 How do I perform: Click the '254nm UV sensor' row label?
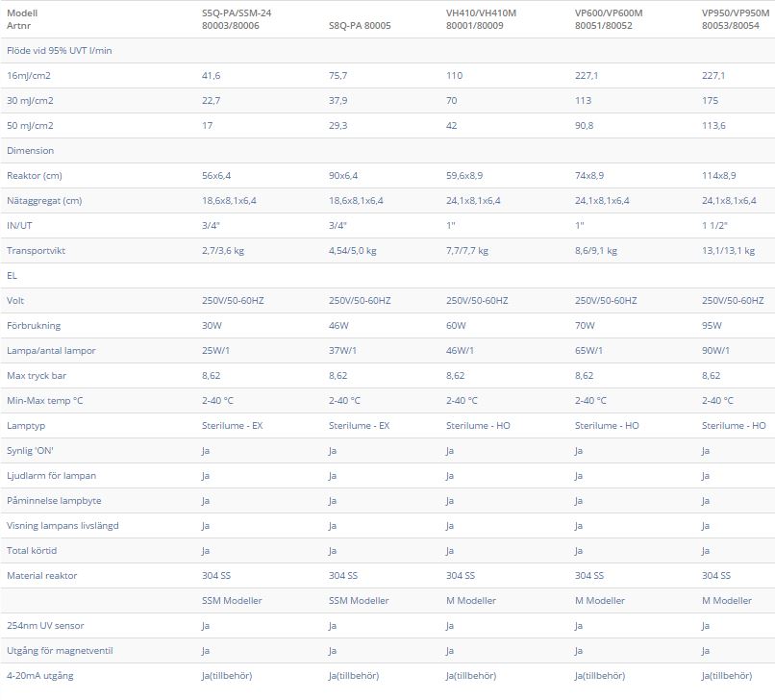pyautogui.click(x=45, y=625)
